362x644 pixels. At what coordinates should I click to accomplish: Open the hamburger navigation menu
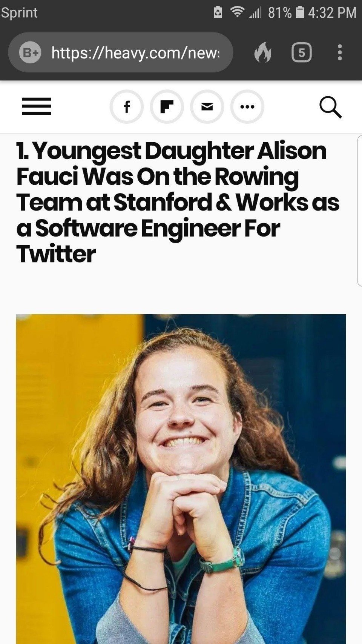[37, 106]
